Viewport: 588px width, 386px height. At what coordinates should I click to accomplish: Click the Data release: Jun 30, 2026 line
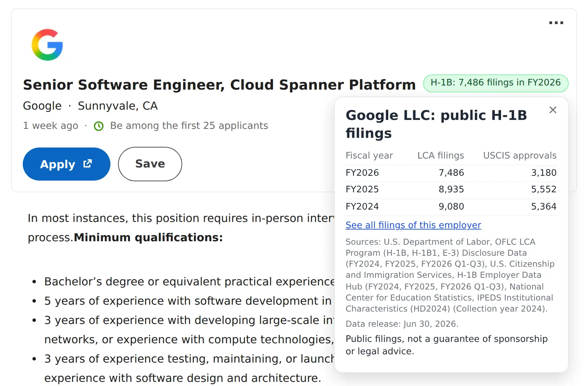pos(402,324)
